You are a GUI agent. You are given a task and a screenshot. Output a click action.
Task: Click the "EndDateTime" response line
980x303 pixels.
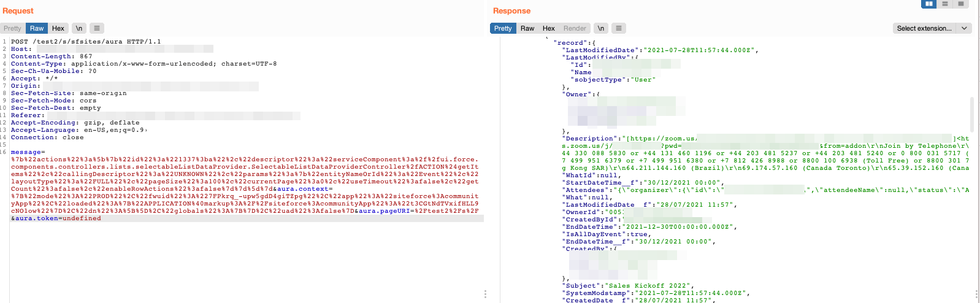point(650,227)
